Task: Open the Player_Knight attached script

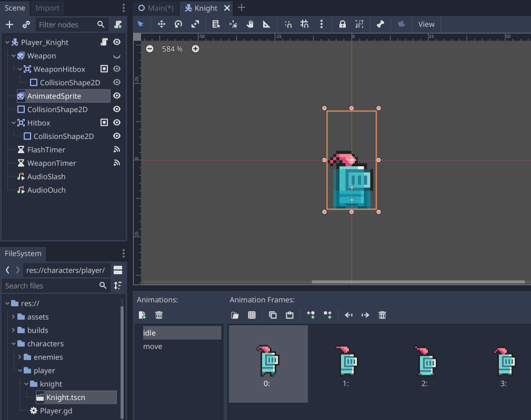Action: point(104,42)
